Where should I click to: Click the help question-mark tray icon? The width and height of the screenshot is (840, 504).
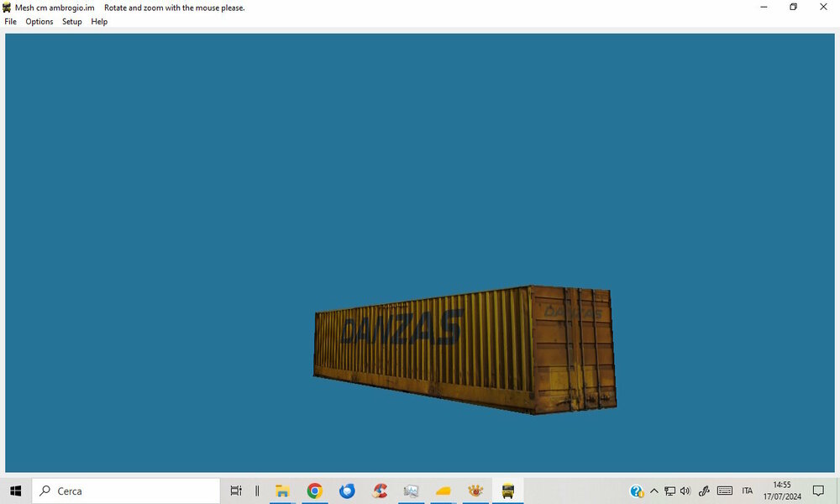(x=637, y=491)
